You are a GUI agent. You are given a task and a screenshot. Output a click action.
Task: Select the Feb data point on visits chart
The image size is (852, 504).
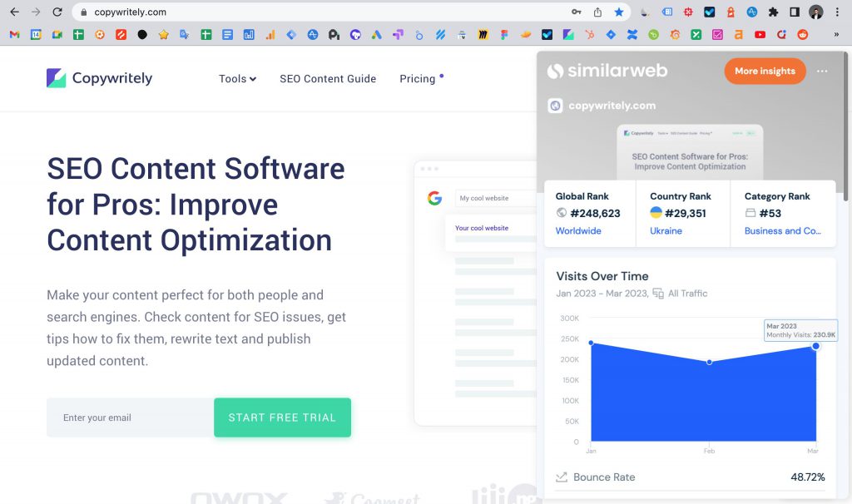tap(709, 363)
